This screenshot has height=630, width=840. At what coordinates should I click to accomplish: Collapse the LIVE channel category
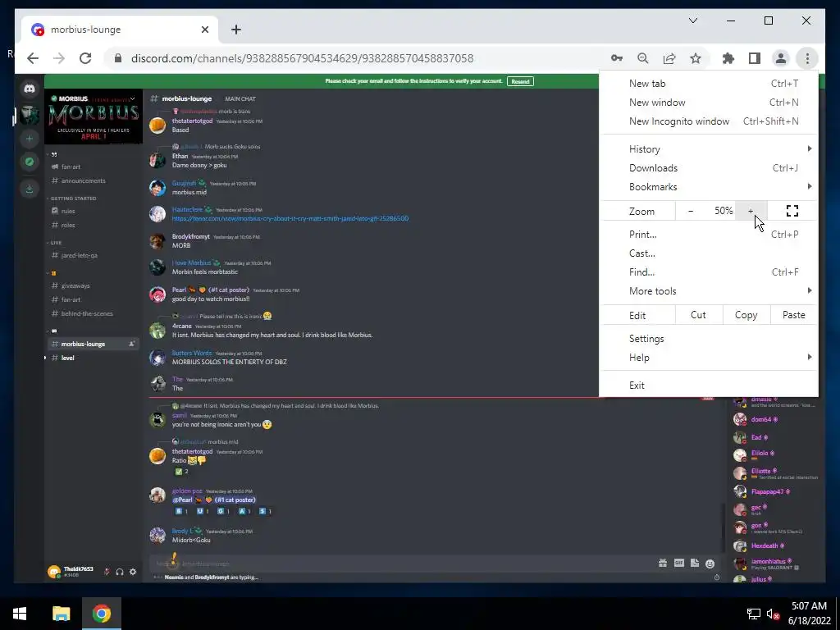point(55,243)
